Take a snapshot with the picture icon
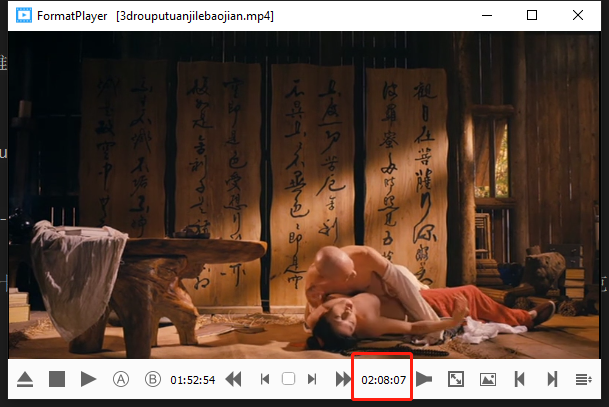Screen dimensions: 609x407 [x=488, y=379]
